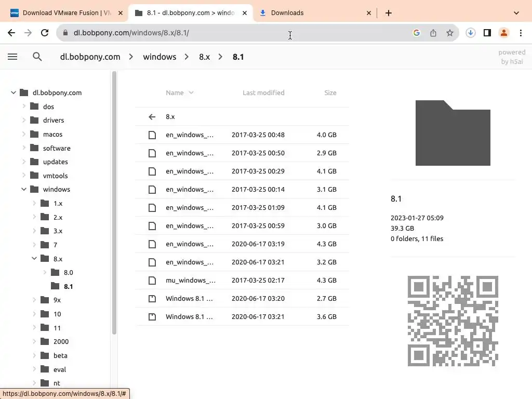532x399 pixels.
Task: Expand the 1.x folder chevron
Action: click(34, 203)
